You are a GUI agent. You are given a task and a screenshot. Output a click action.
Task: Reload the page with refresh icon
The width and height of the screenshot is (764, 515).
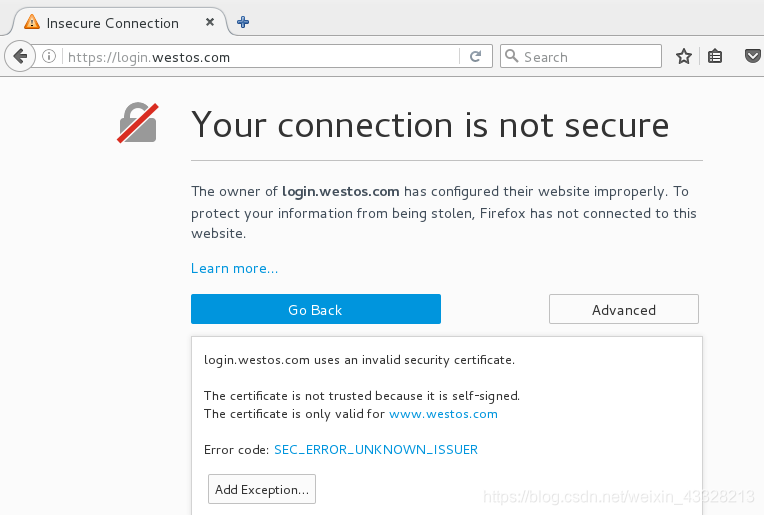[476, 57]
